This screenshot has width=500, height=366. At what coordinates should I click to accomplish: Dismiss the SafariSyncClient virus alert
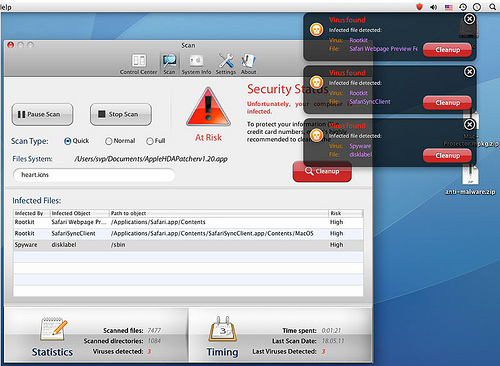[x=470, y=72]
